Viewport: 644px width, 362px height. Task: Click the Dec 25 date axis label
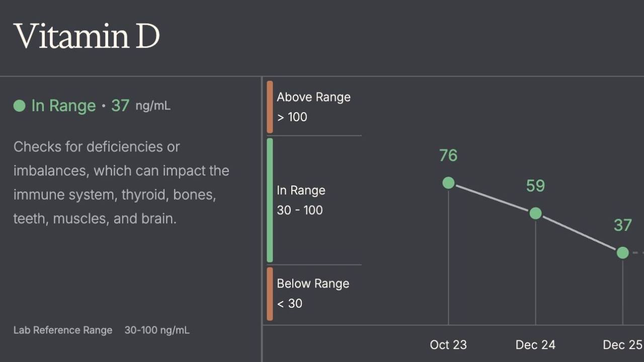(x=622, y=345)
